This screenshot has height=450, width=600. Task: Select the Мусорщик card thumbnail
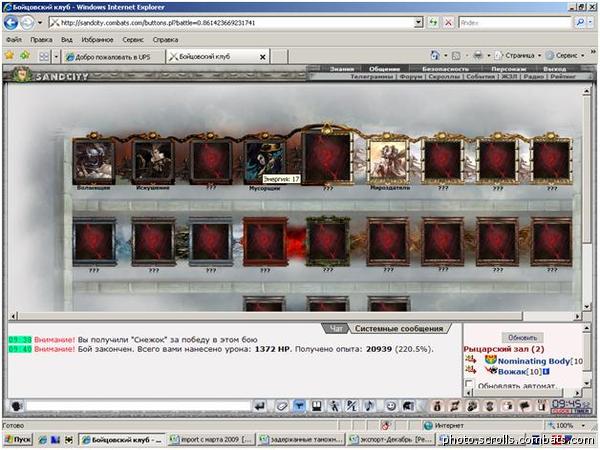[265, 161]
